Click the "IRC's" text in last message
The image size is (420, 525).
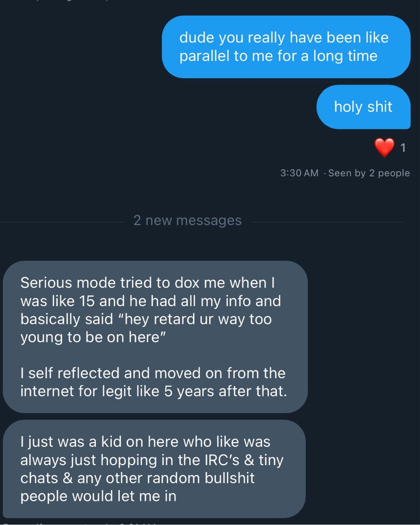(222, 460)
